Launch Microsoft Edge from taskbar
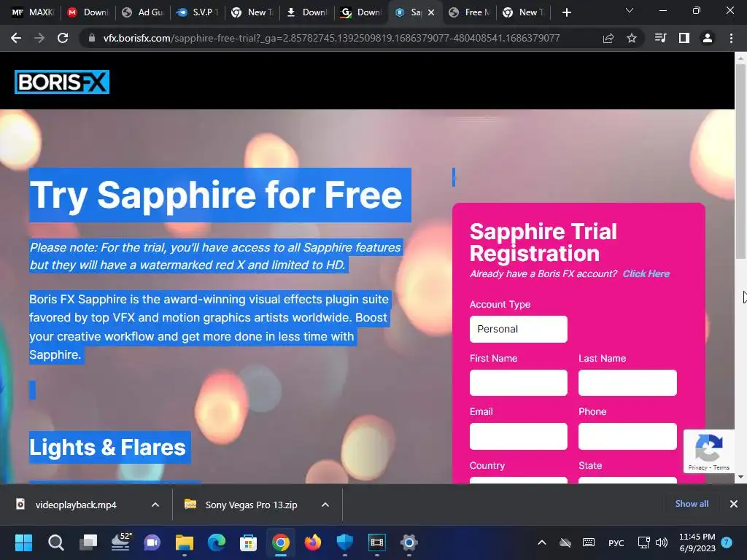This screenshot has height=560, width=747. pos(216,542)
